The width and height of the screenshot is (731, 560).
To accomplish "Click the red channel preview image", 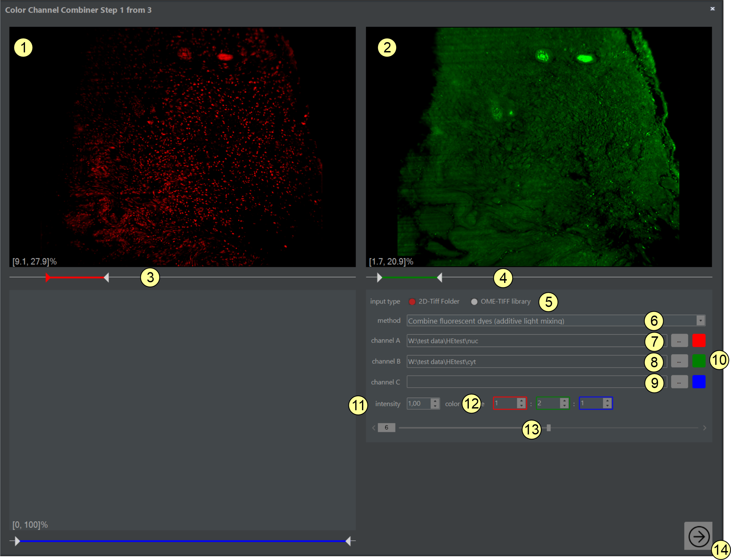I will pos(182,147).
